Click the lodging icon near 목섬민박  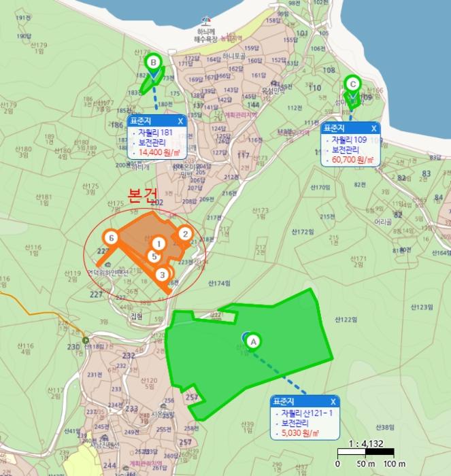pyautogui.click(x=274, y=83)
